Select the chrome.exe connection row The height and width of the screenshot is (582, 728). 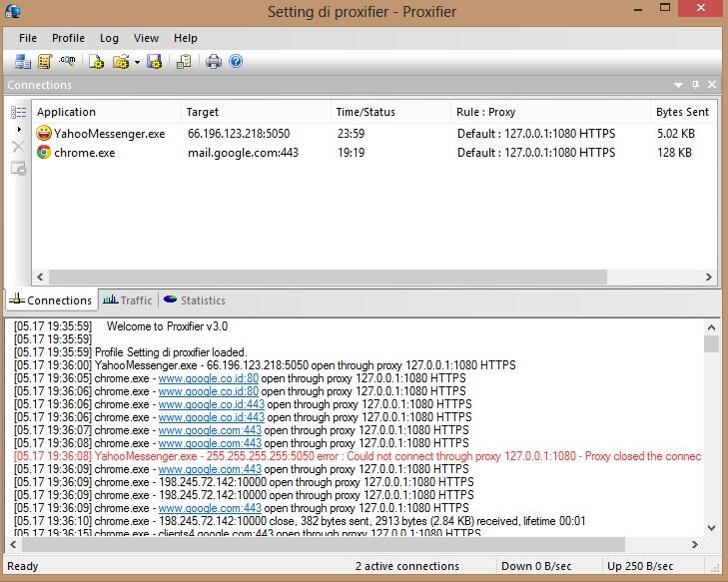click(x=374, y=152)
